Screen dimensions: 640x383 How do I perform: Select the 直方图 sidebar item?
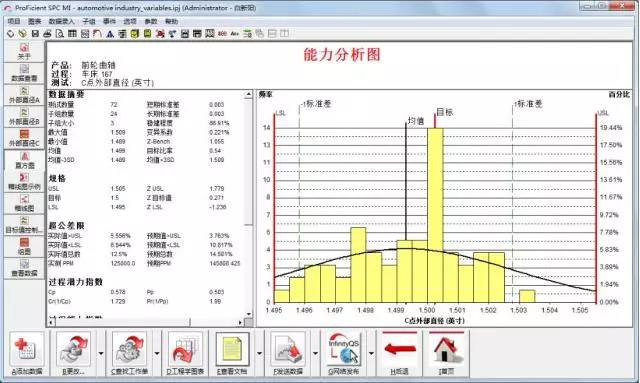coord(24,160)
